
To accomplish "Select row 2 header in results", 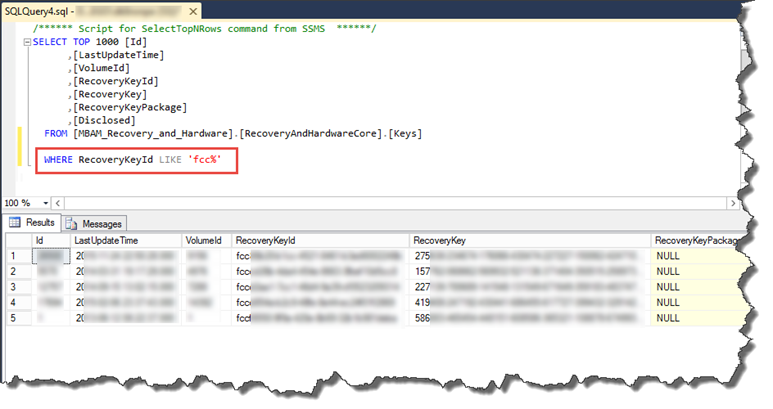I will click(19, 272).
